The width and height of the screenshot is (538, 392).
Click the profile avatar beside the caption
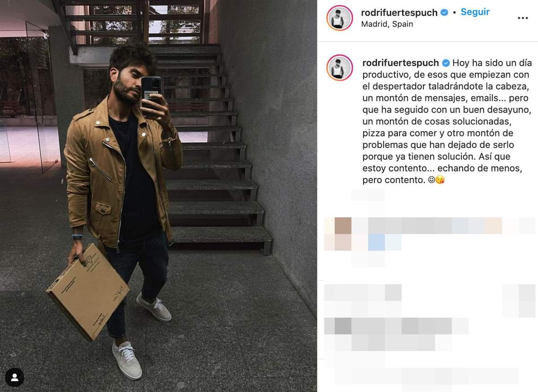pyautogui.click(x=339, y=68)
